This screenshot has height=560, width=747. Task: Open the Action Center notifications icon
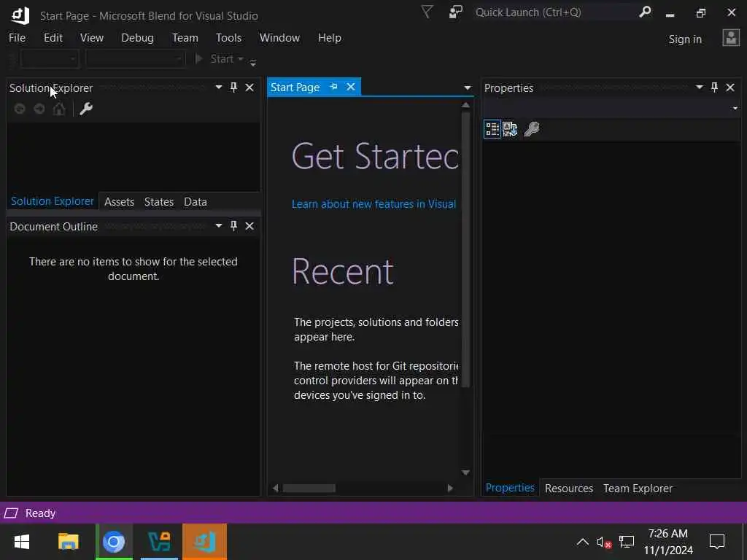coord(717,542)
